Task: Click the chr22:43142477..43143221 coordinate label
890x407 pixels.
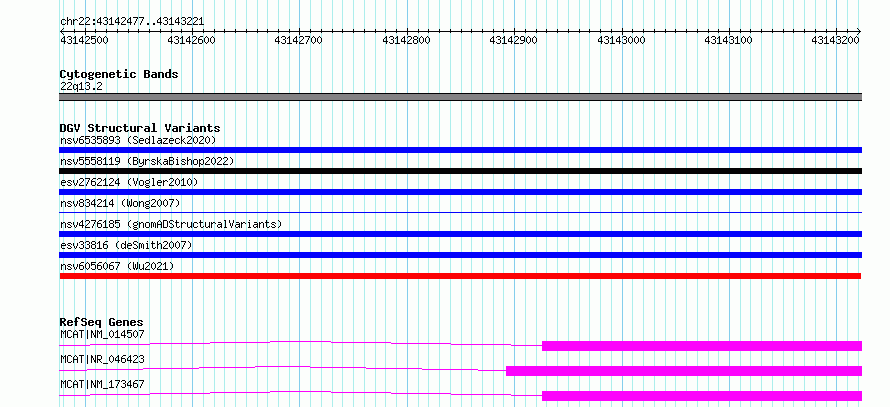Action: pyautogui.click(x=132, y=22)
